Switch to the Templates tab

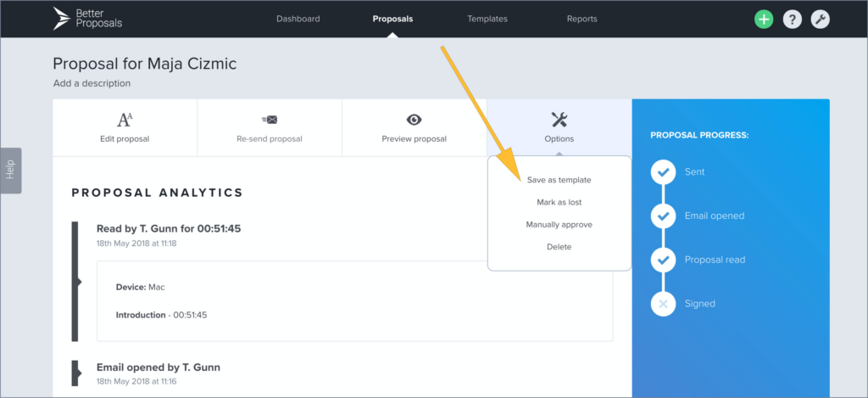click(x=487, y=19)
